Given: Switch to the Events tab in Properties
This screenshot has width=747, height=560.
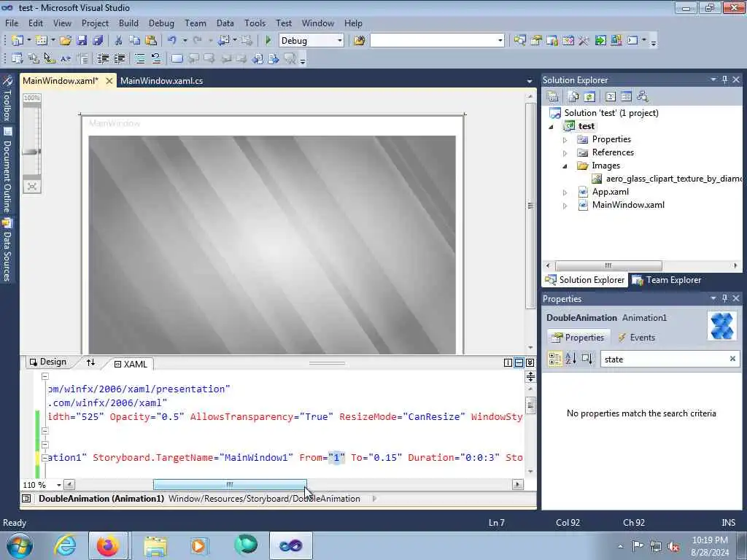Looking at the screenshot, I should point(636,337).
